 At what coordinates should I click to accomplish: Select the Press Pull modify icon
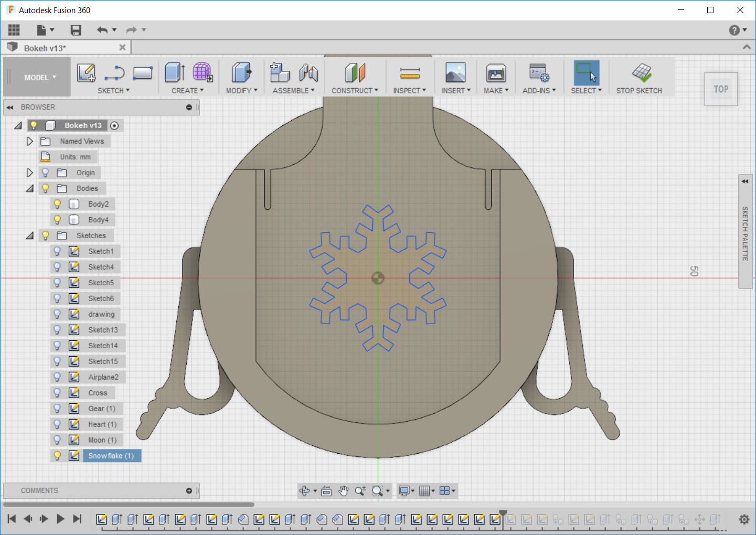[x=241, y=72]
